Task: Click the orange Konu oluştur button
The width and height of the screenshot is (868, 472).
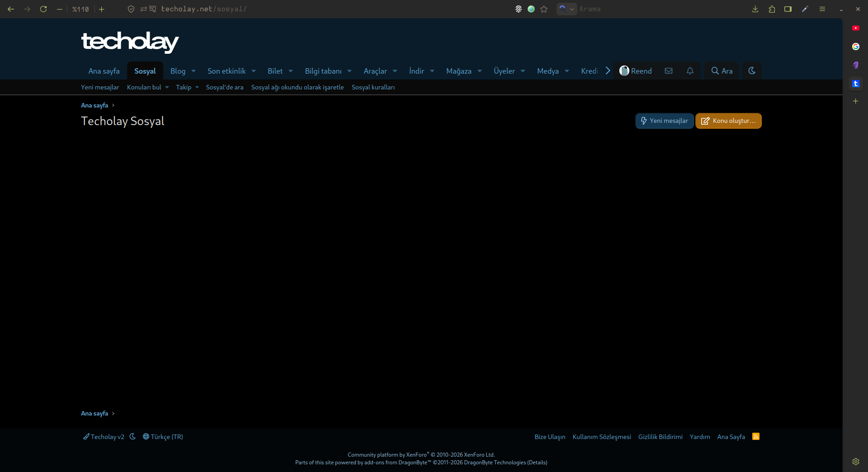Action: click(x=728, y=121)
